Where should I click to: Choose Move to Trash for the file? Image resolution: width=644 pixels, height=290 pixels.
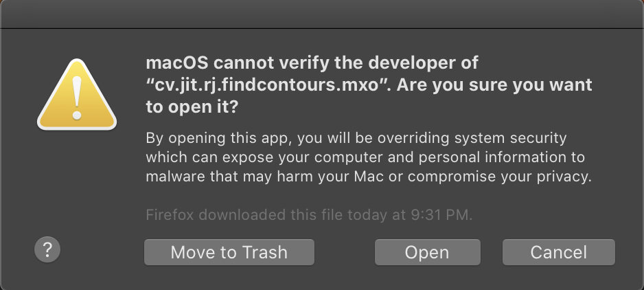coord(229,252)
